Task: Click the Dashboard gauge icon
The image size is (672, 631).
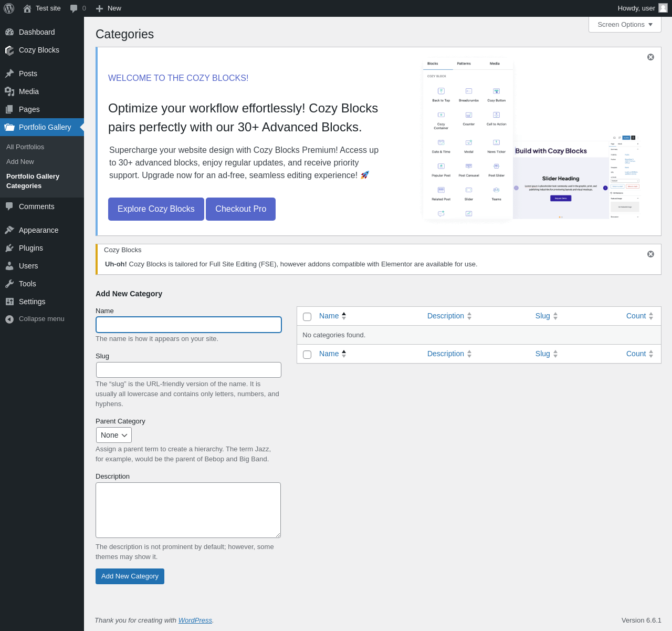Action: pyautogui.click(x=9, y=32)
